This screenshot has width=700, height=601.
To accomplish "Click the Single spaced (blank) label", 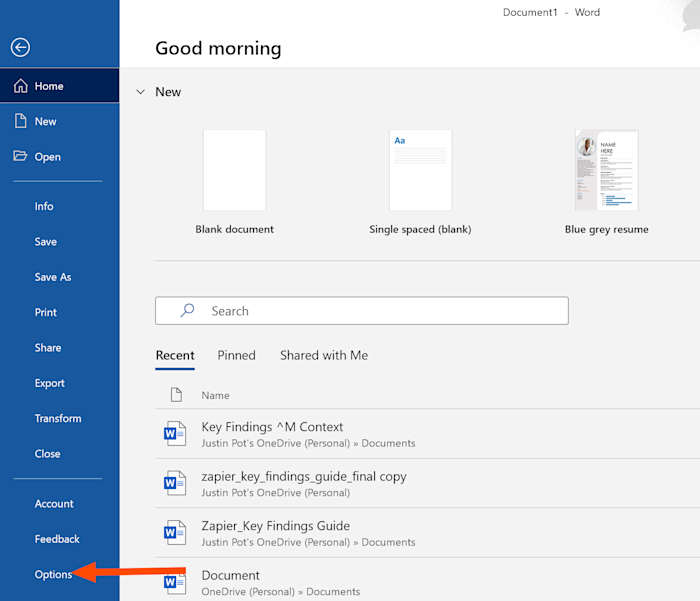I will tap(420, 229).
